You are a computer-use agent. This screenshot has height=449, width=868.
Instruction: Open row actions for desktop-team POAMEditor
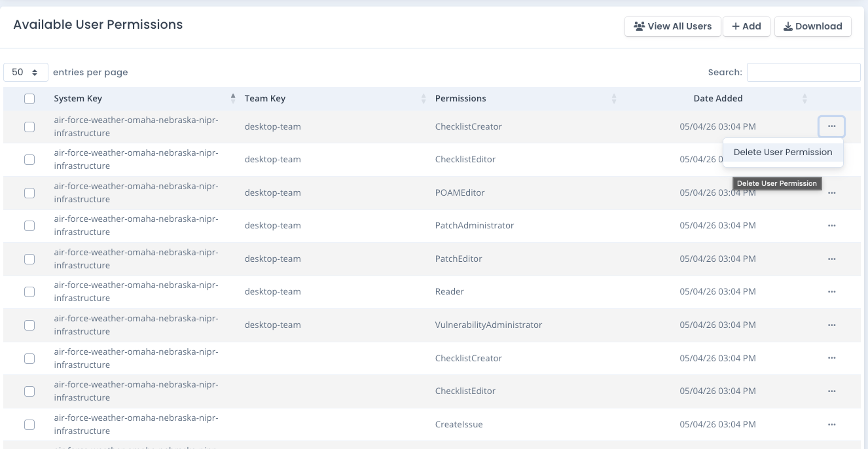point(831,193)
